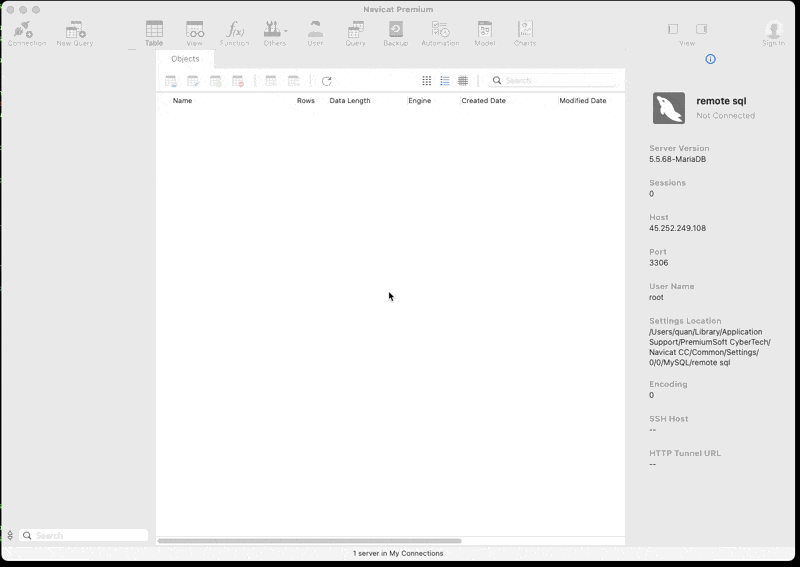Image resolution: width=800 pixels, height=567 pixels.
Task: Switch to the View objects icon
Action: pyautogui.click(x=194, y=33)
